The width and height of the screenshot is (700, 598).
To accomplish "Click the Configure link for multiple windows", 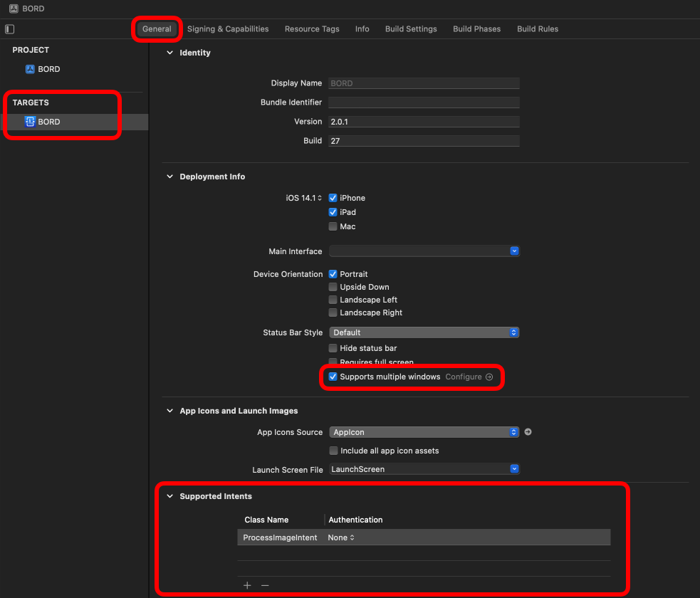I will click(x=464, y=377).
